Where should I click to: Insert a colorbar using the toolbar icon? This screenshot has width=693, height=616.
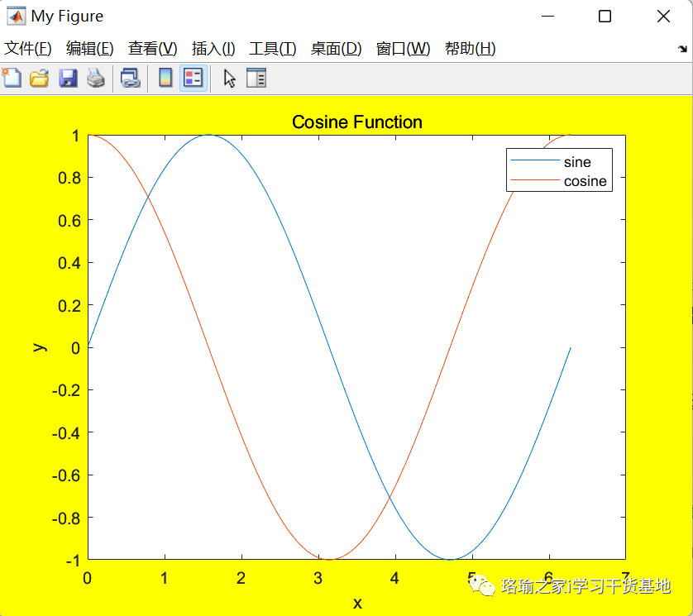tap(165, 79)
